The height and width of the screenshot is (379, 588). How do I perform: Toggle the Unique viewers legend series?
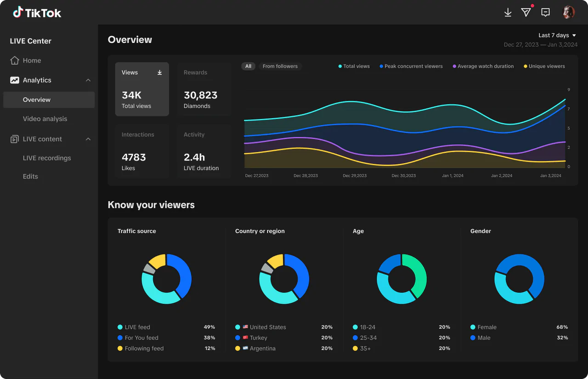point(544,66)
